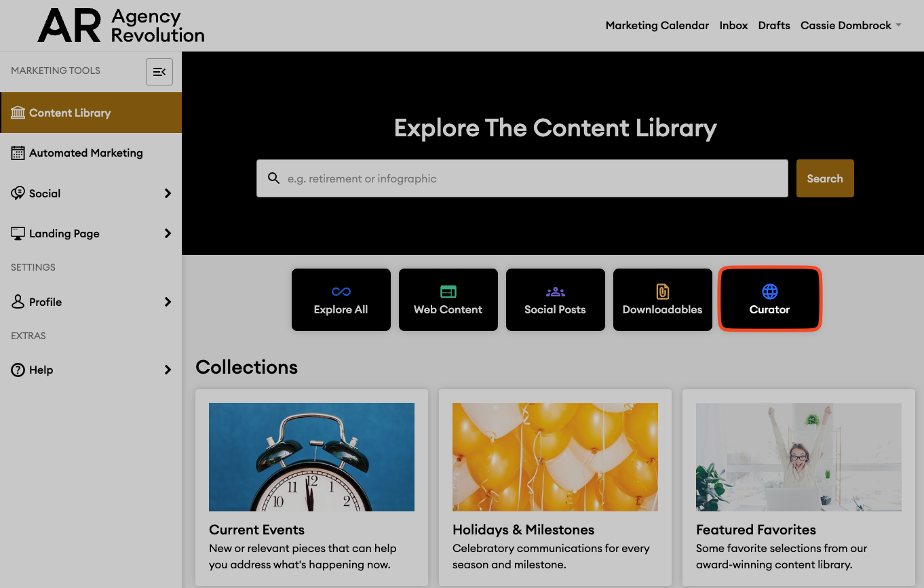
Task: Focus the content library search field
Action: pyautogui.click(x=522, y=178)
